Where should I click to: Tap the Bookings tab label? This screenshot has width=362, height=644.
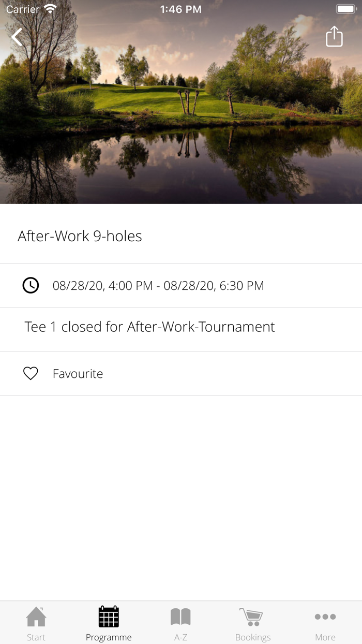[x=253, y=637]
